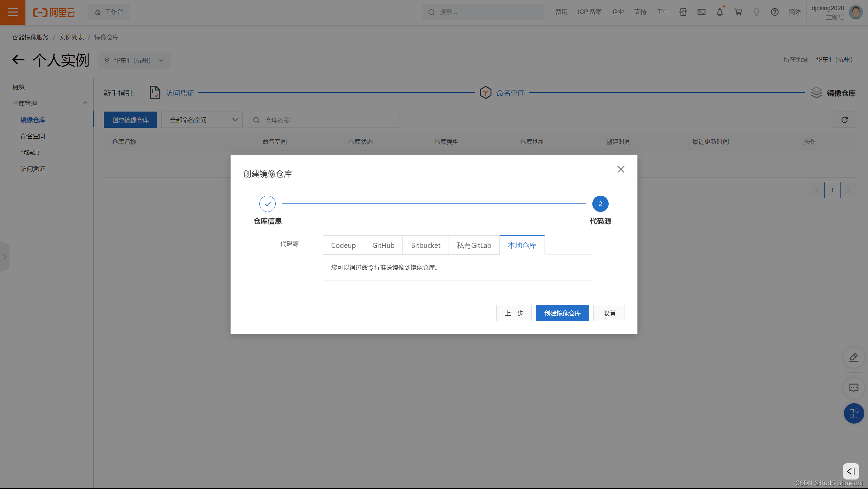Click the back arrow beside 个人实例
The image size is (868, 489).
tap(18, 60)
